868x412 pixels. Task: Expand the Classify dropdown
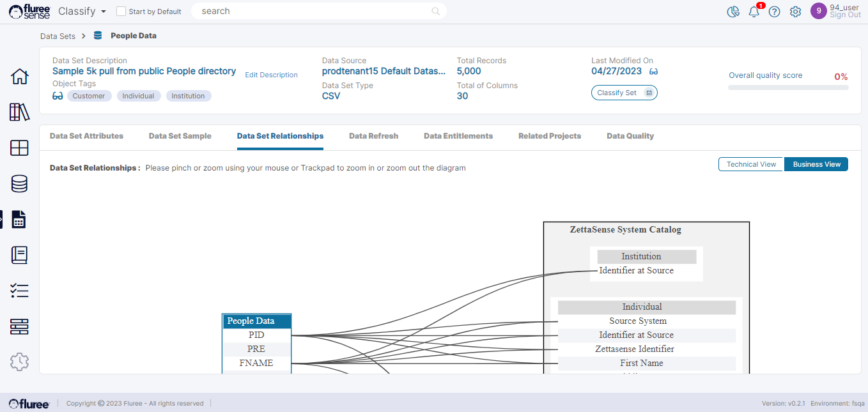[82, 11]
